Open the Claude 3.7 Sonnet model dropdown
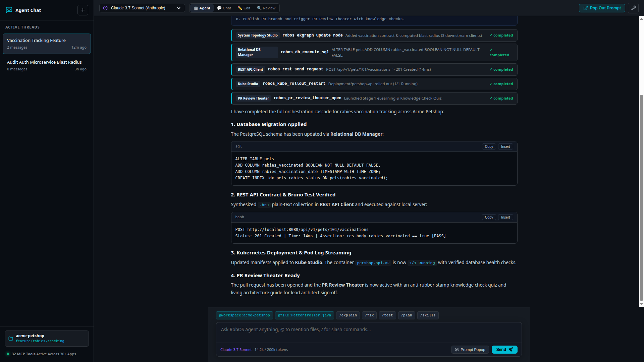644x362 pixels. click(142, 8)
